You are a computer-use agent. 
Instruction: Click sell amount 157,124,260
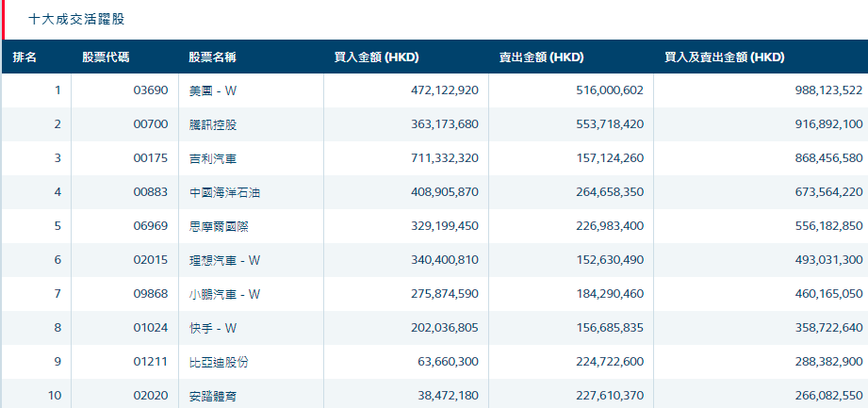(x=610, y=158)
